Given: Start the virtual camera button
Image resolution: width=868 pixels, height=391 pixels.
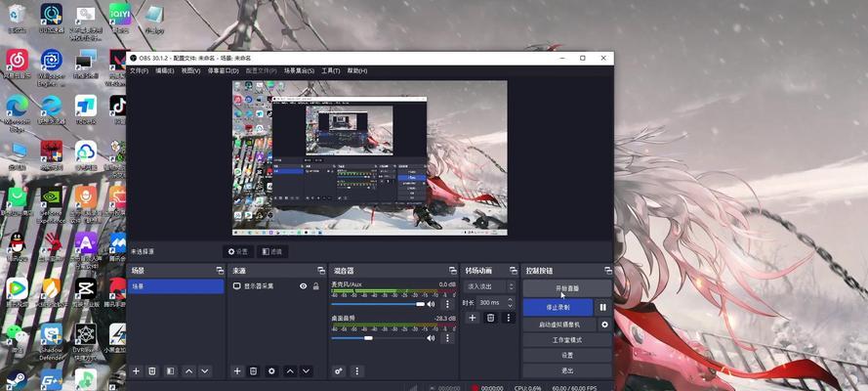Looking at the screenshot, I should tap(559, 325).
